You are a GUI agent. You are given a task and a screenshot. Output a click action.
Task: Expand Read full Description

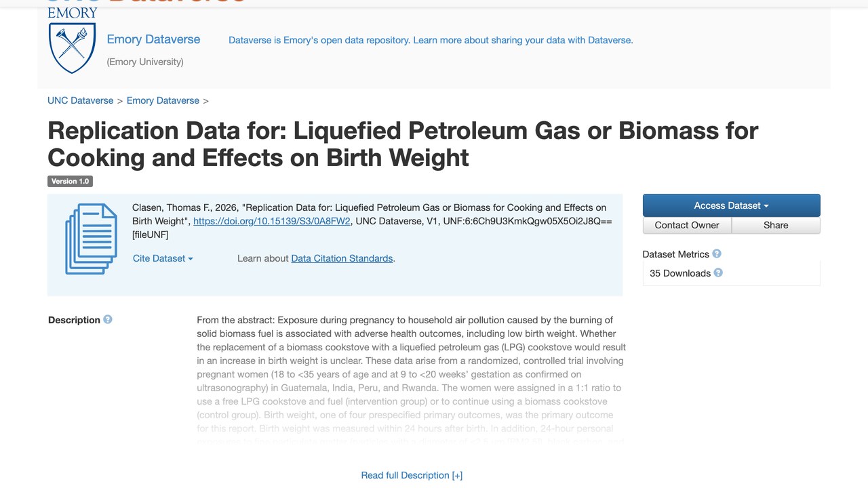[x=412, y=475]
